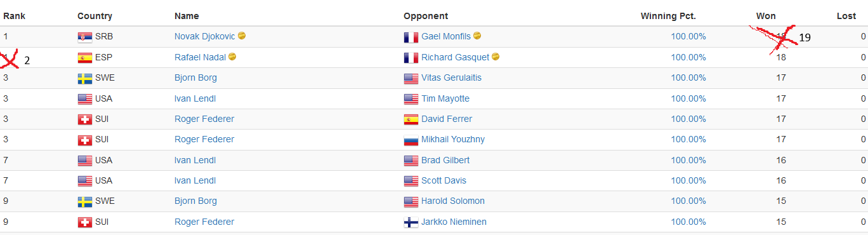Click the French flag beside Gael Monfils
868x235 pixels.
tap(411, 37)
